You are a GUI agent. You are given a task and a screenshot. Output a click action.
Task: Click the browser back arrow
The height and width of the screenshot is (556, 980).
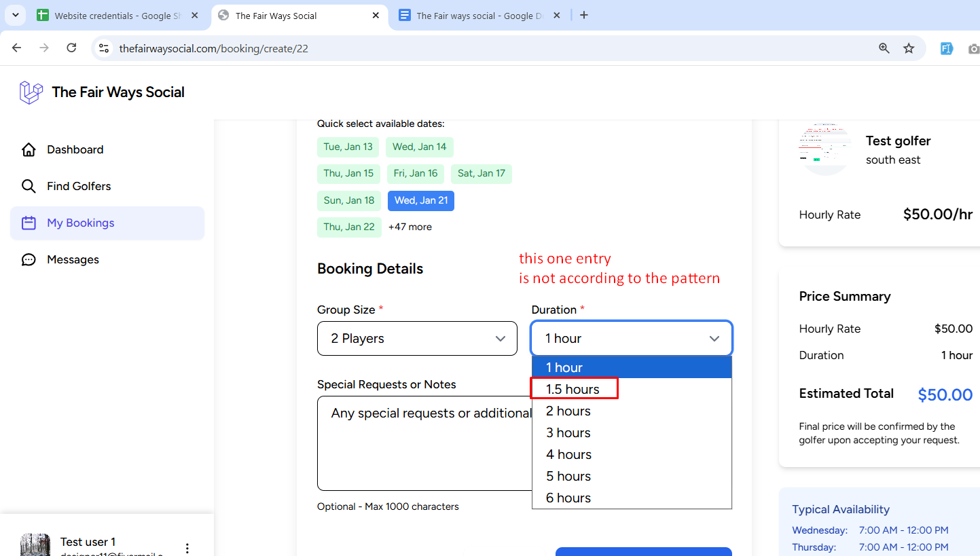(17, 48)
